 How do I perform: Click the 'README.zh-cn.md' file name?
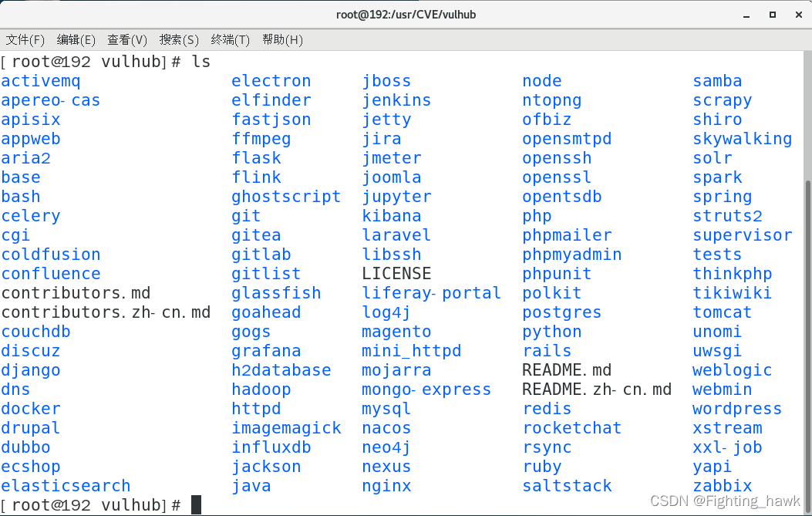pyautogui.click(x=597, y=390)
